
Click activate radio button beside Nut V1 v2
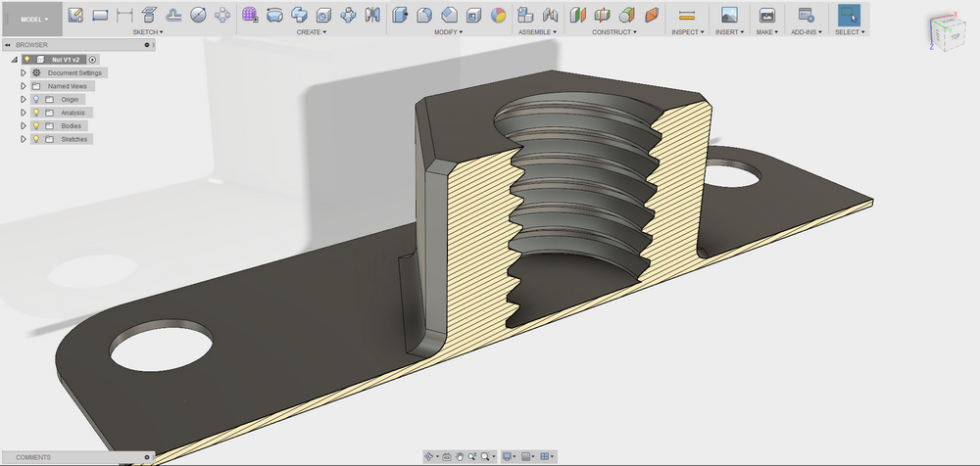[x=92, y=60]
